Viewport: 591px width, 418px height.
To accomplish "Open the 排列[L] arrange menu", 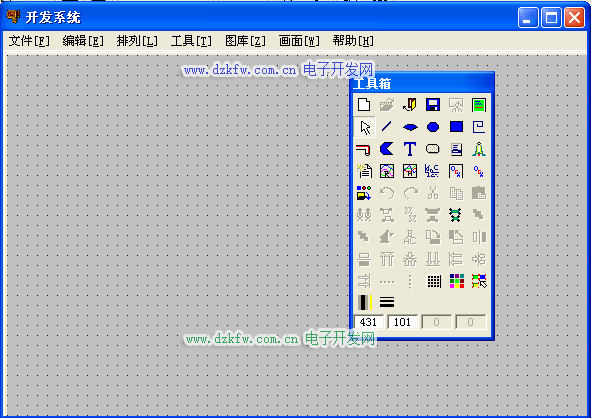I will click(137, 41).
